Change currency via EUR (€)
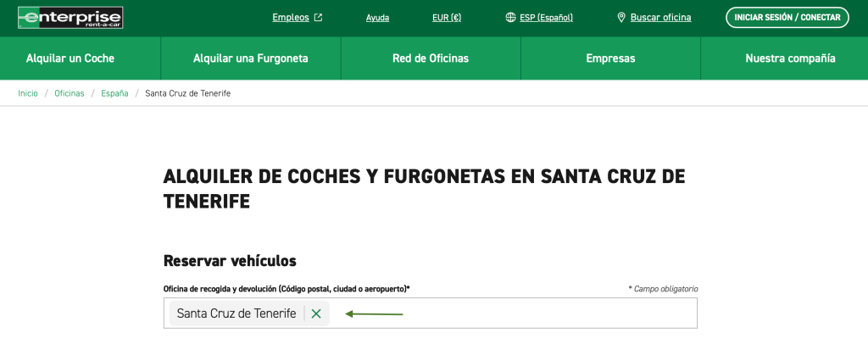 coord(447,18)
